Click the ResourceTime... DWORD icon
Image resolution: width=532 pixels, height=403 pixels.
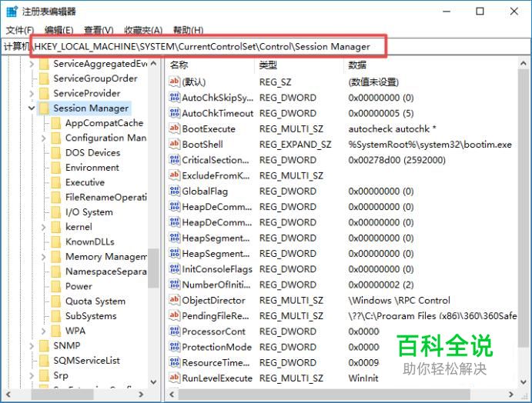[x=175, y=362]
